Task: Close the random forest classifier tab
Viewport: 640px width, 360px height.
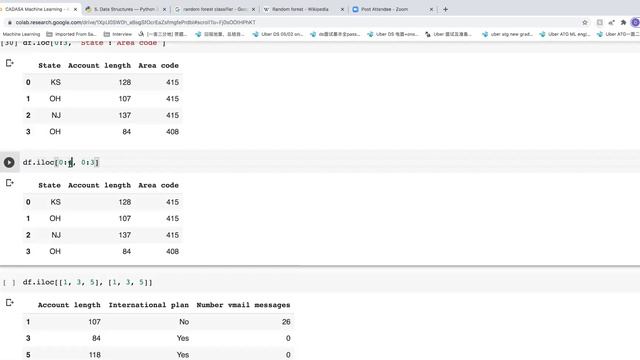Action: [x=253, y=9]
